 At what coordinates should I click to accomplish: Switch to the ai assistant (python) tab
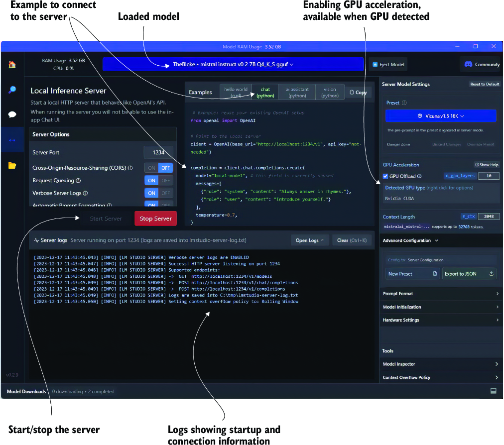click(x=297, y=92)
